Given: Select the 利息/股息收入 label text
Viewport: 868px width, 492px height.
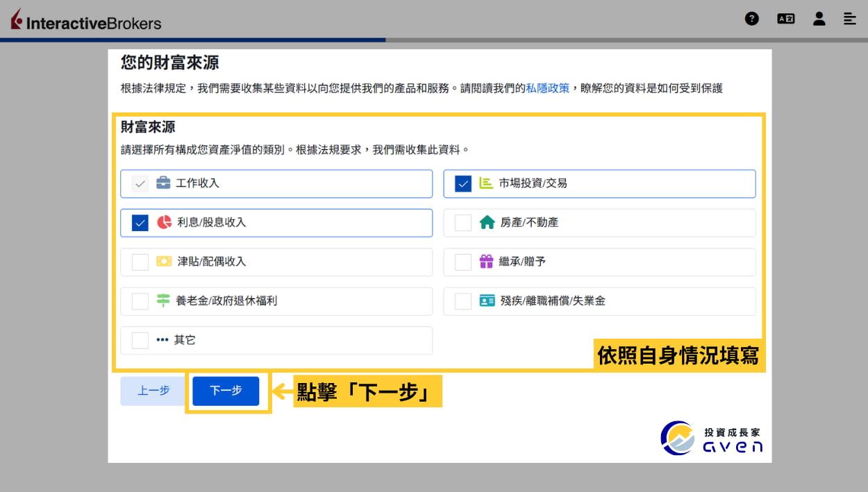Looking at the screenshot, I should coord(212,223).
